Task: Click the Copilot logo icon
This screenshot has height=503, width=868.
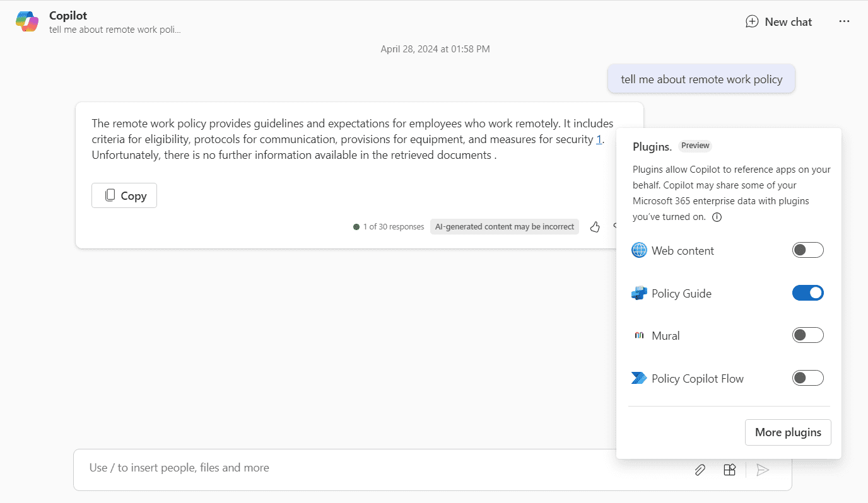Action: (27, 21)
